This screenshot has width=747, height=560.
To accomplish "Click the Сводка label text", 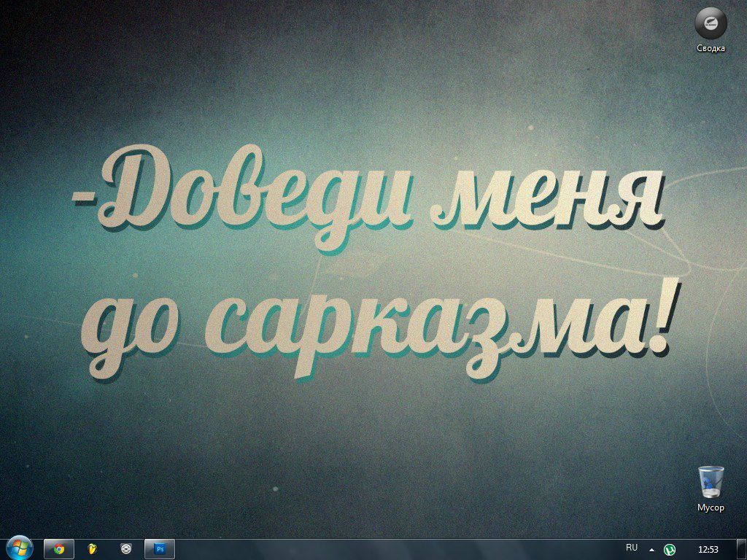I will (x=711, y=49).
